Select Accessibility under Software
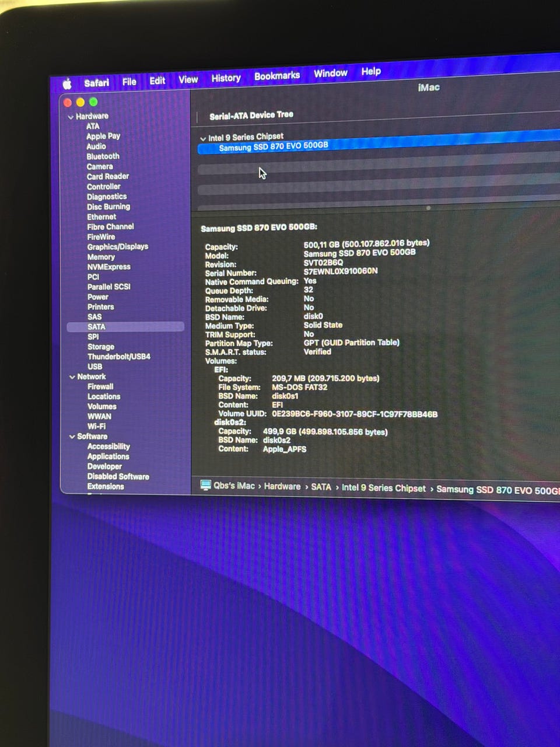The image size is (560, 747). [108, 446]
